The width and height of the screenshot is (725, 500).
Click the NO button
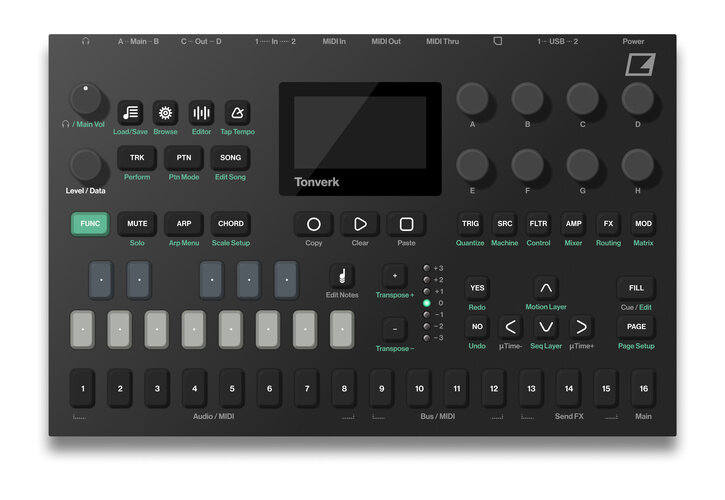[x=477, y=327]
